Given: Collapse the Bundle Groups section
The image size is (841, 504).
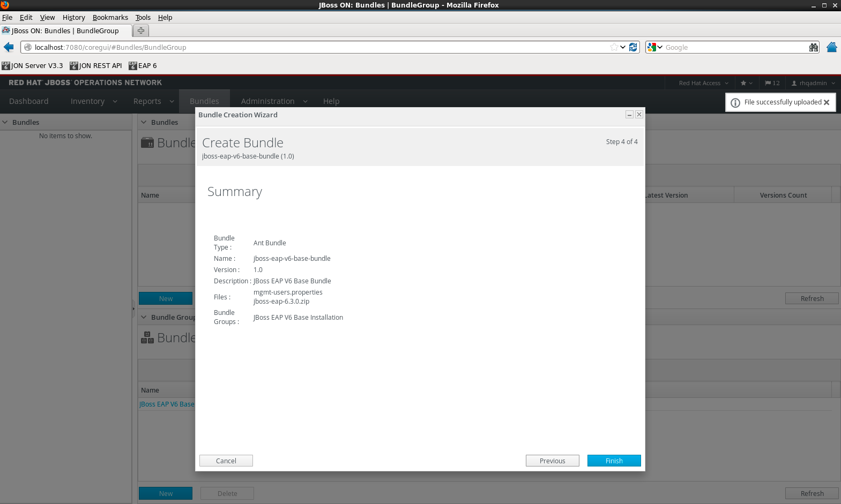Looking at the screenshot, I should [x=144, y=317].
